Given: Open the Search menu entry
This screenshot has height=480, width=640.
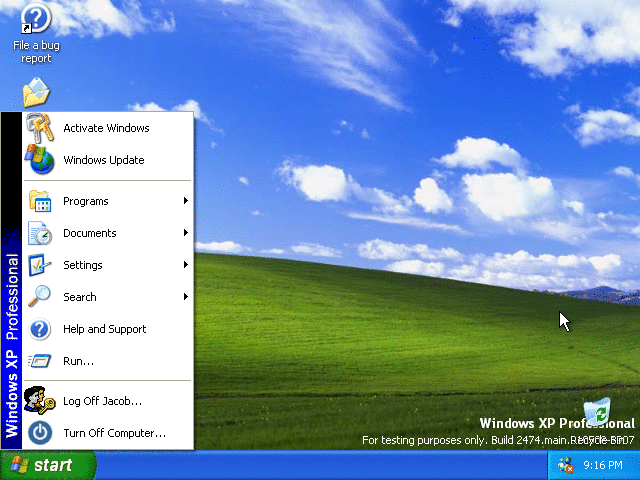Looking at the screenshot, I should coord(108,297).
